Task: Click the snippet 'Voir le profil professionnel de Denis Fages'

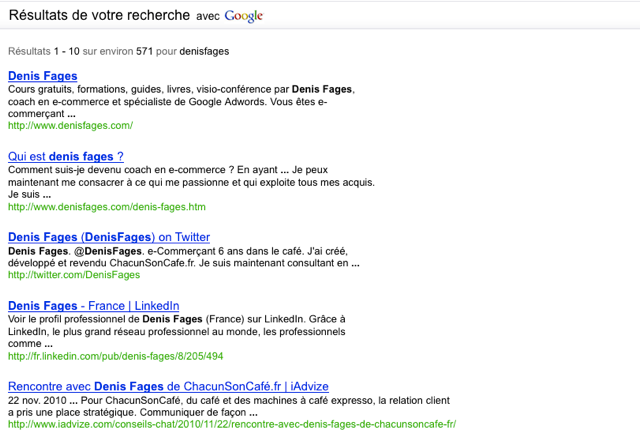Action: 177,331
